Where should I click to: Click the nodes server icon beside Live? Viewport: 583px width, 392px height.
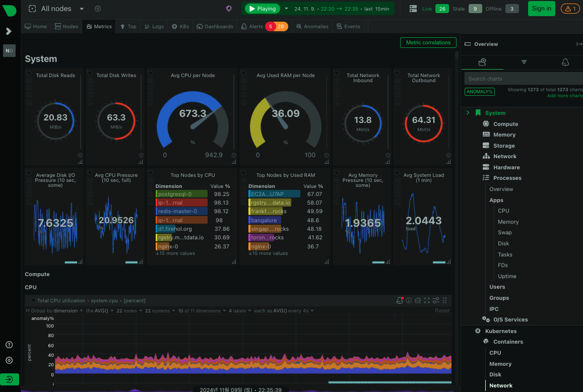(413, 9)
